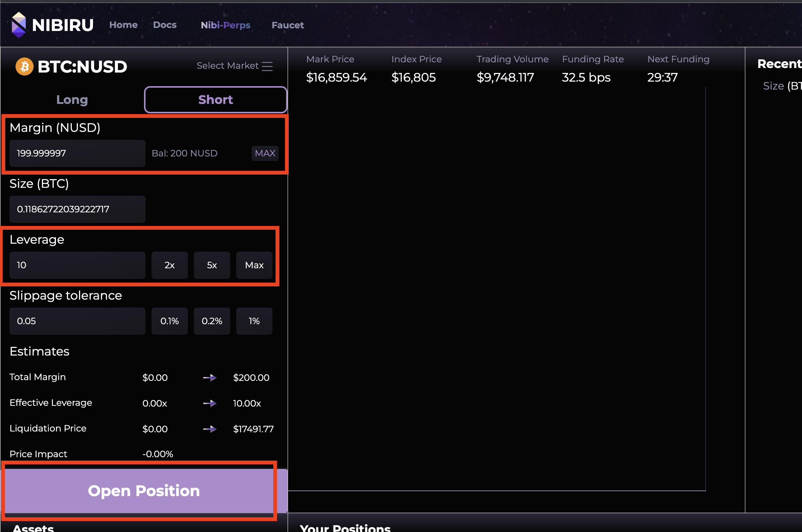Set leverage to 5x
This screenshot has width=802, height=532.
click(212, 265)
